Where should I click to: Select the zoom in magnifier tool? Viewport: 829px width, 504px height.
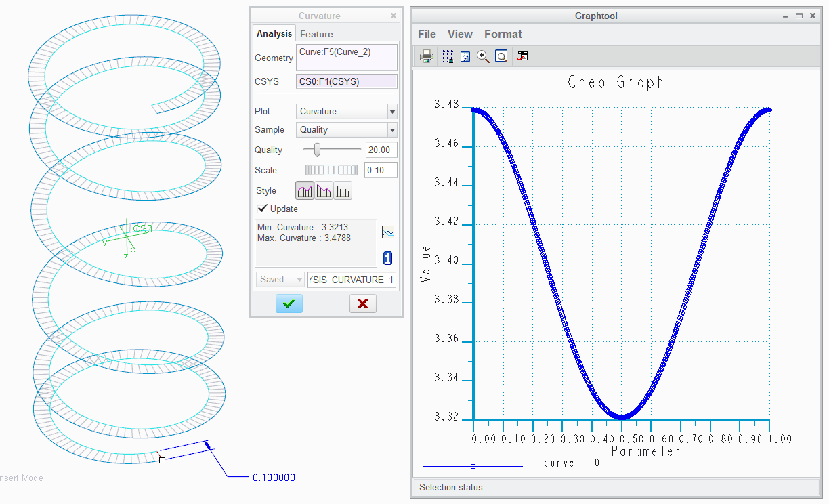[x=483, y=56]
